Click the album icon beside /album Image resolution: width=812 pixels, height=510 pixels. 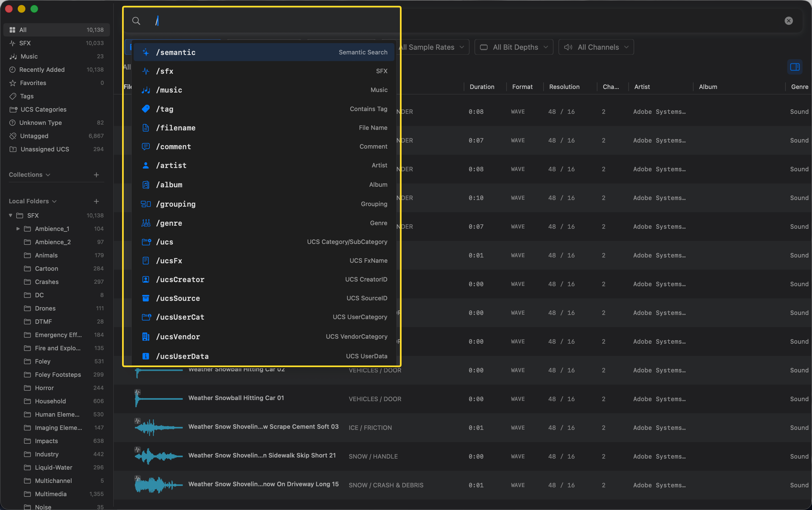tap(146, 185)
